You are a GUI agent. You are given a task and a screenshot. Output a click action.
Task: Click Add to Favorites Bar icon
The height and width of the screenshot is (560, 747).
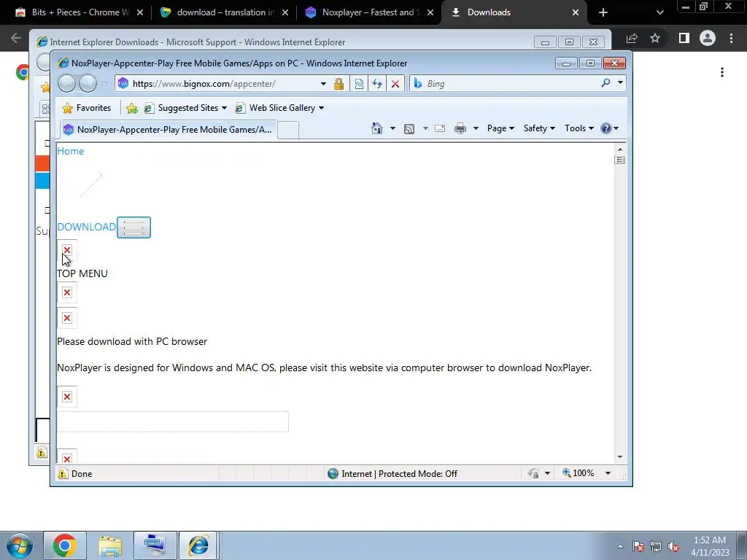click(132, 109)
